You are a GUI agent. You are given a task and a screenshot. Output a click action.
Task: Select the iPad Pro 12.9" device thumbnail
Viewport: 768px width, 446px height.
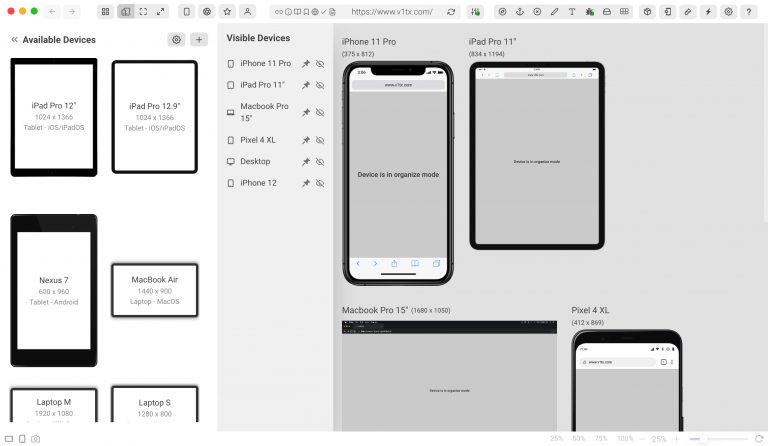pyautogui.click(x=155, y=117)
